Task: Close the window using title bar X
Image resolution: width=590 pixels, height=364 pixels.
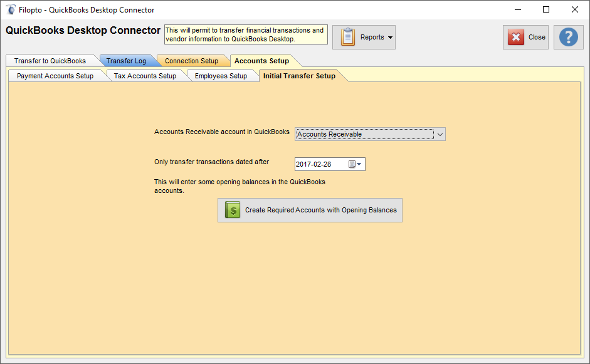Action: coord(574,9)
